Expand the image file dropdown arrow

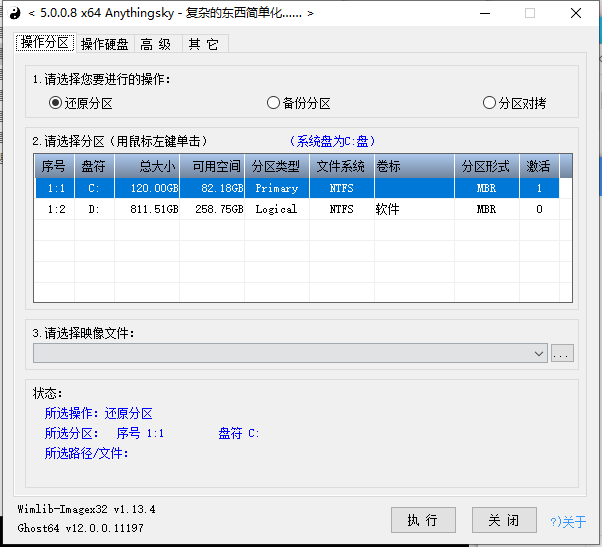tap(539, 353)
